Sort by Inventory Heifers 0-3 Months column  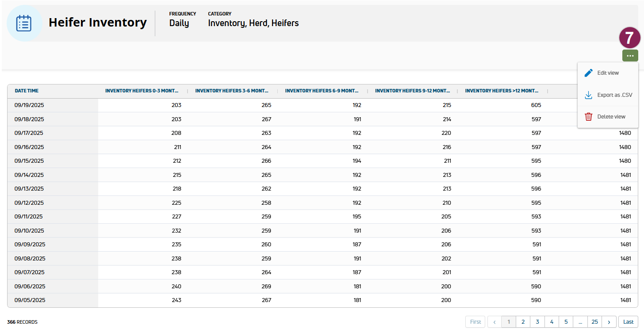(x=142, y=91)
